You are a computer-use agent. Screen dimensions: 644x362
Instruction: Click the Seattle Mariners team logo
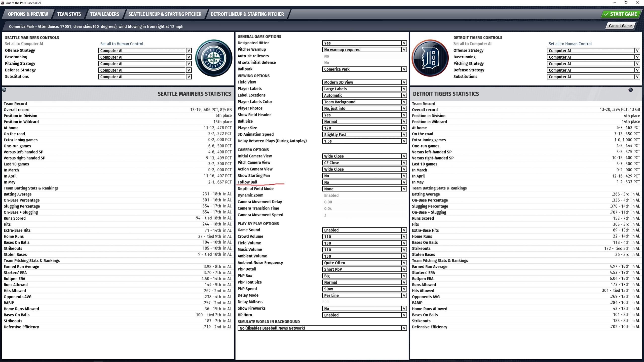(214, 58)
